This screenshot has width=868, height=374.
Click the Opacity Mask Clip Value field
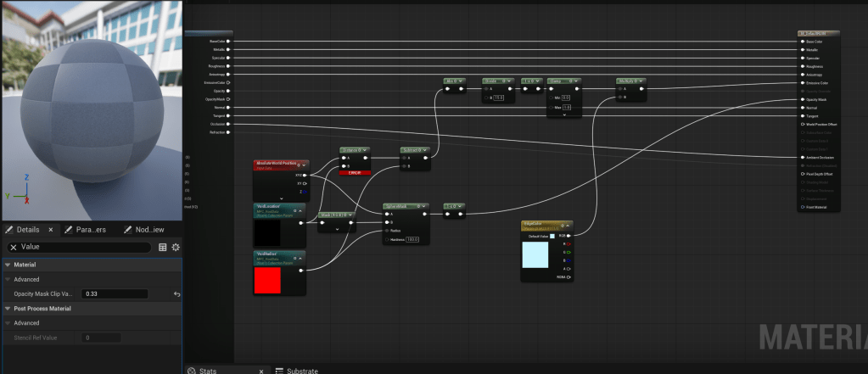pyautogui.click(x=114, y=293)
